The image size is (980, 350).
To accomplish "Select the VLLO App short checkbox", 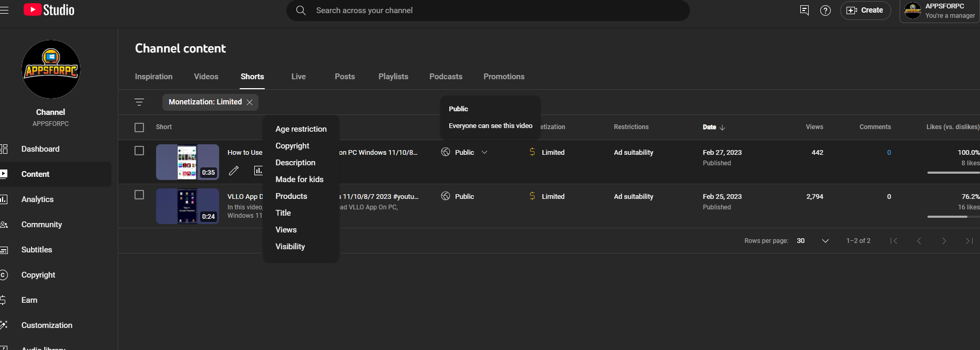I will point(139,195).
